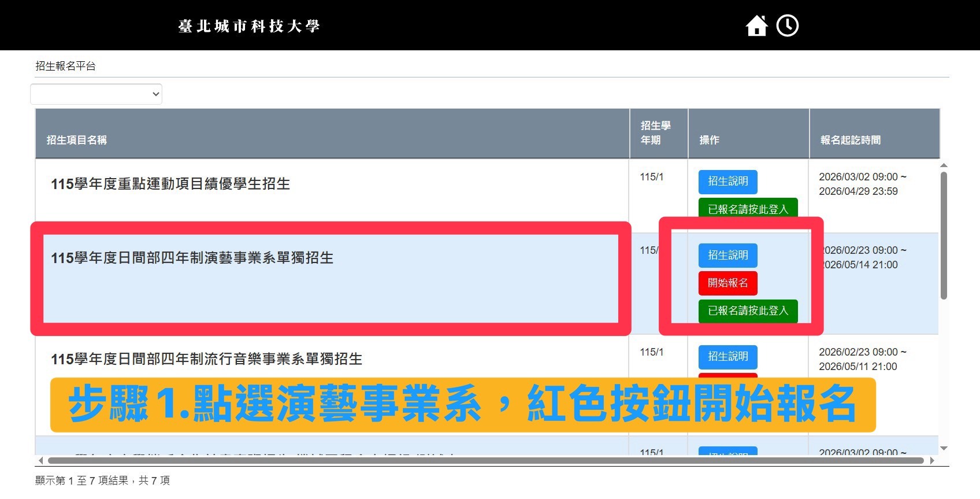Screen dimensions: 980x499
Task: Click the red 開始報名 button for 演藝事業系
Action: [x=727, y=283]
